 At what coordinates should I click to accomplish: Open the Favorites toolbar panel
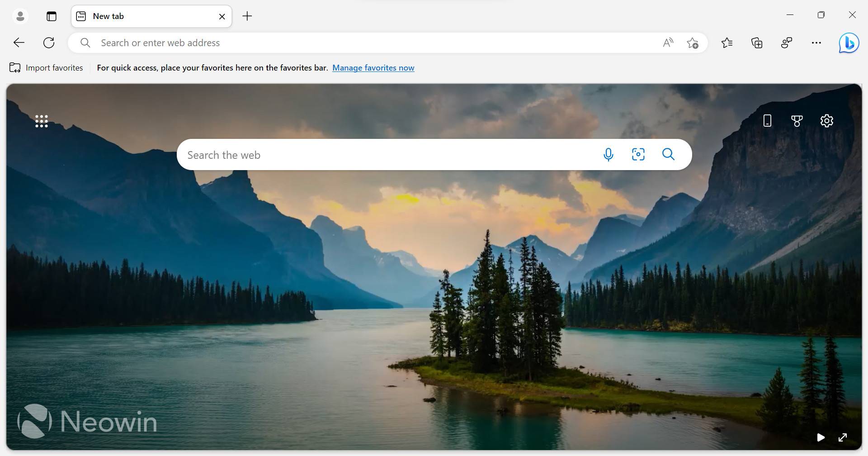(727, 43)
